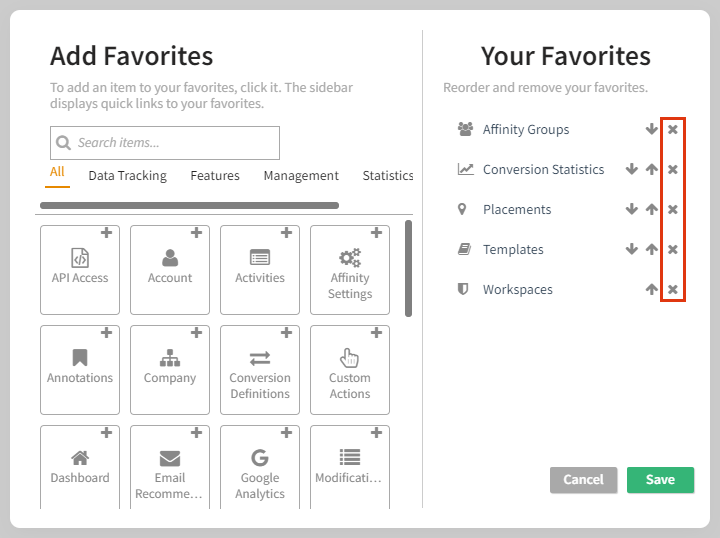Remove Workspaces from favorites
Image resolution: width=720 pixels, height=538 pixels.
[x=673, y=289]
